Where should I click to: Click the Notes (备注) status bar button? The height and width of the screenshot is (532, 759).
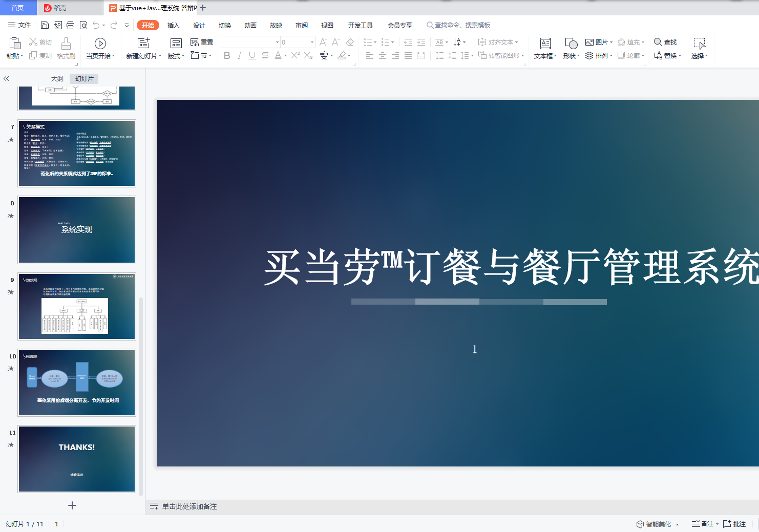pos(703,524)
